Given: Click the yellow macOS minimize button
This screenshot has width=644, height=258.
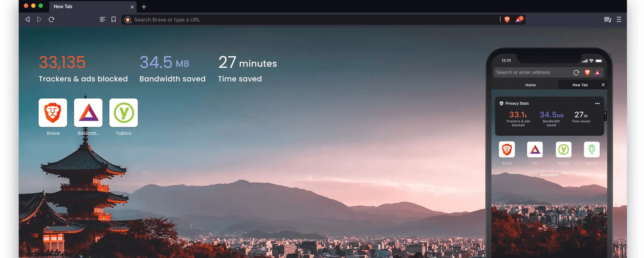Looking at the screenshot, I should point(33,6).
